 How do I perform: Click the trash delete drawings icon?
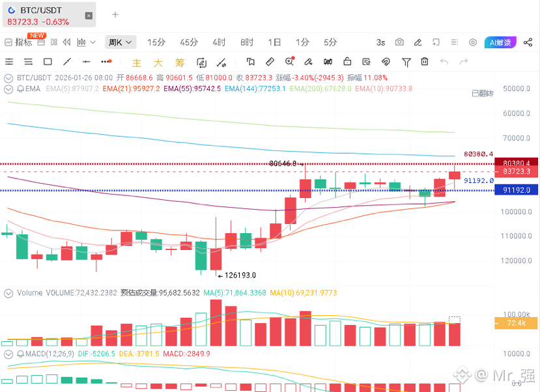(425, 62)
